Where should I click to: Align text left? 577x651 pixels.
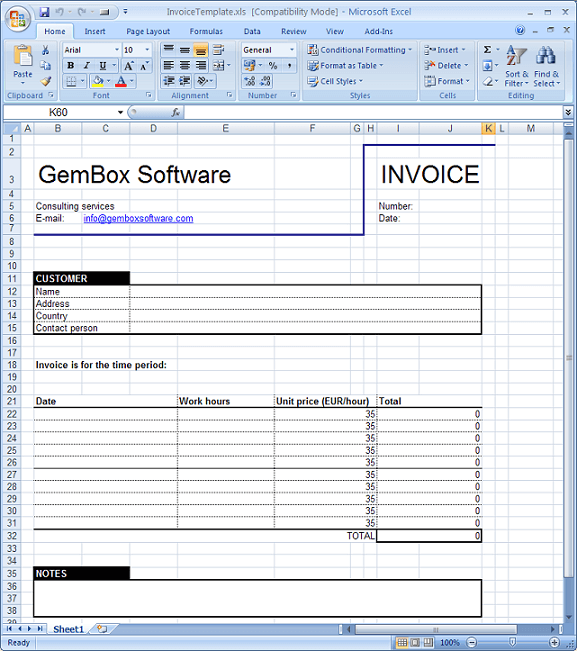168,66
